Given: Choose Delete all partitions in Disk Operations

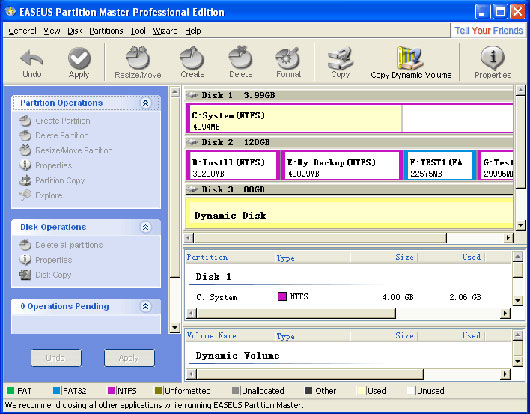Looking at the screenshot, I should 61,245.
